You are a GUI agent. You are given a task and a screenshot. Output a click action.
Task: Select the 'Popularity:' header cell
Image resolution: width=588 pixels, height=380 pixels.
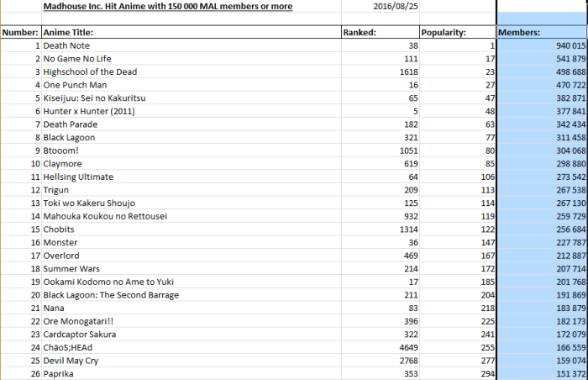pos(458,32)
